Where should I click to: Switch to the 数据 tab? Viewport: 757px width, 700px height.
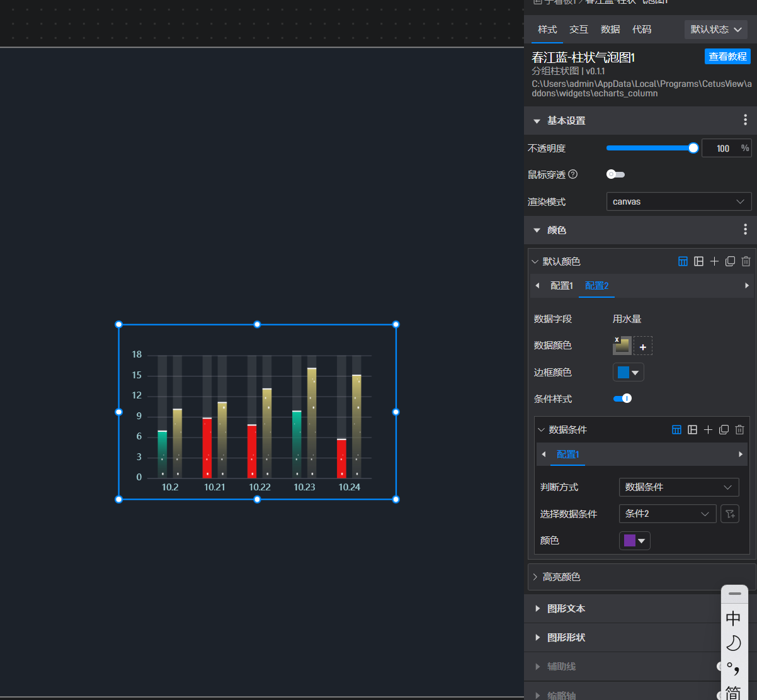click(x=610, y=30)
